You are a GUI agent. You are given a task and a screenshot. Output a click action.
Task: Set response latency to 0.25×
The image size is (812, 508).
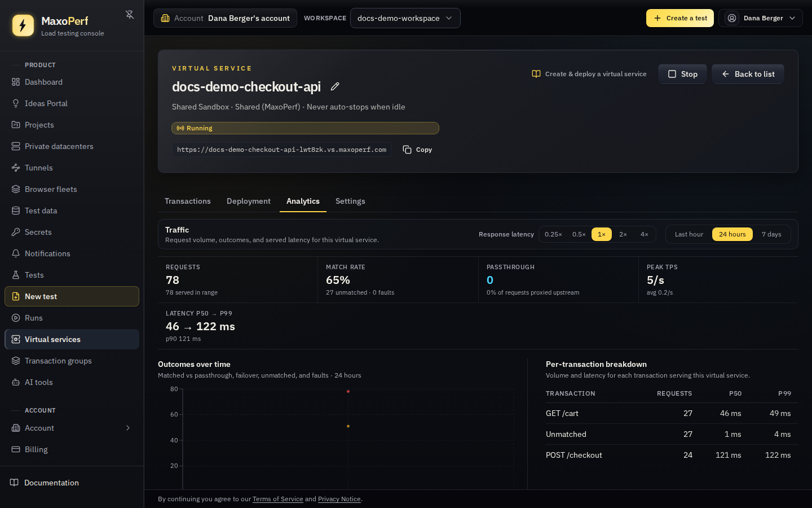point(553,234)
